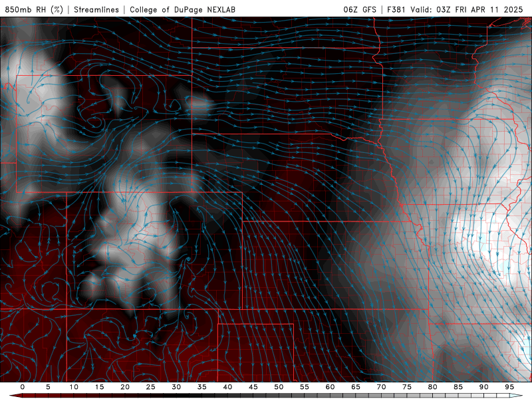Click the "0" value on color scale
The height and width of the screenshot is (399, 532).
23,387
